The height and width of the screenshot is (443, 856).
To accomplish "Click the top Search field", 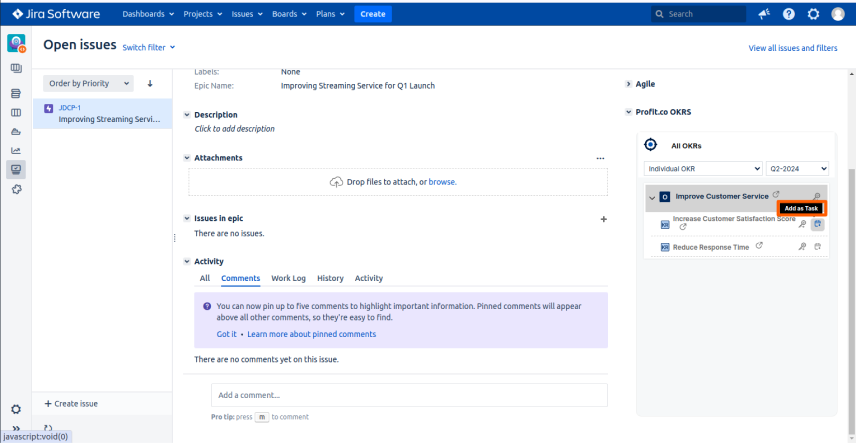I will click(x=698, y=14).
